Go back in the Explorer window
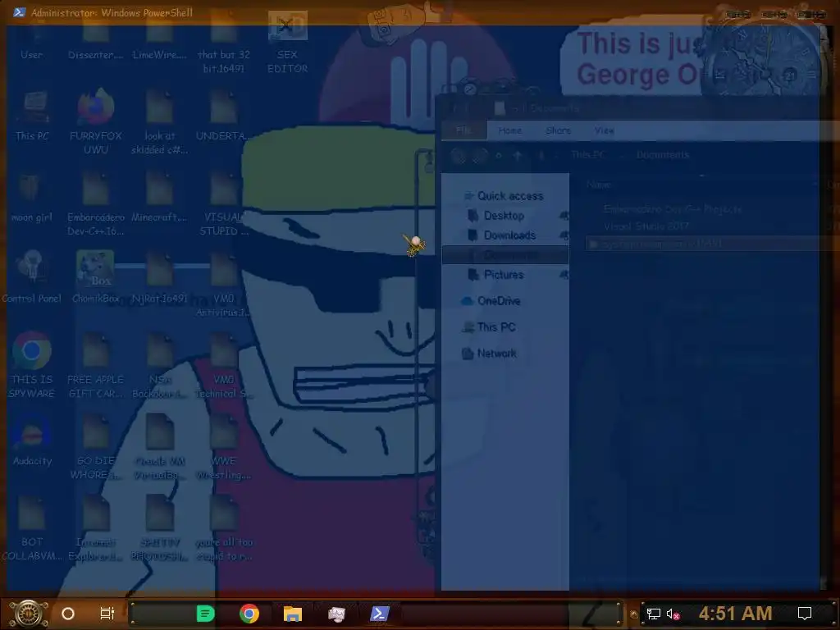The height and width of the screenshot is (630, 840). (458, 155)
